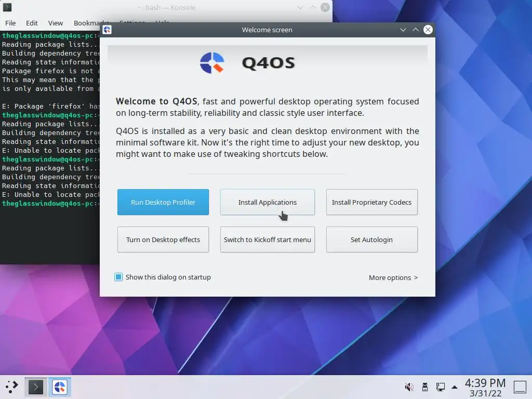Open network tray icon
Image resolution: width=532 pixels, height=399 pixels.
pyautogui.click(x=441, y=387)
